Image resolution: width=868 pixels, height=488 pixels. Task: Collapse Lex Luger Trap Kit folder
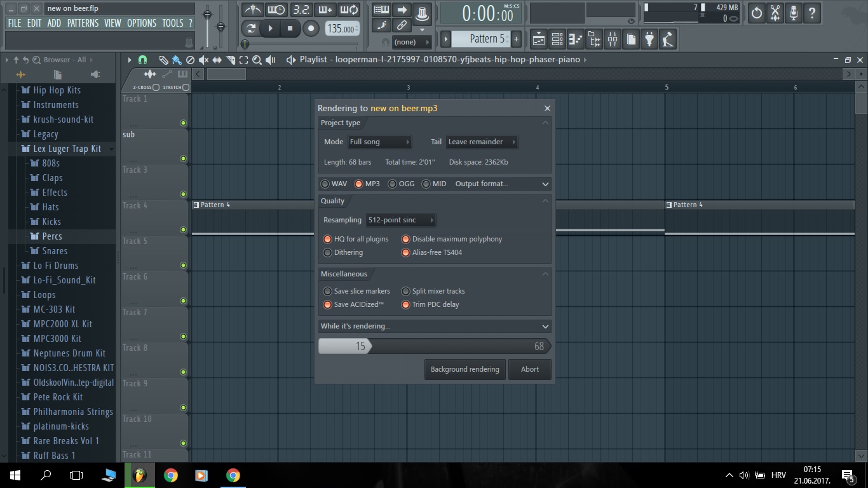(67, 149)
